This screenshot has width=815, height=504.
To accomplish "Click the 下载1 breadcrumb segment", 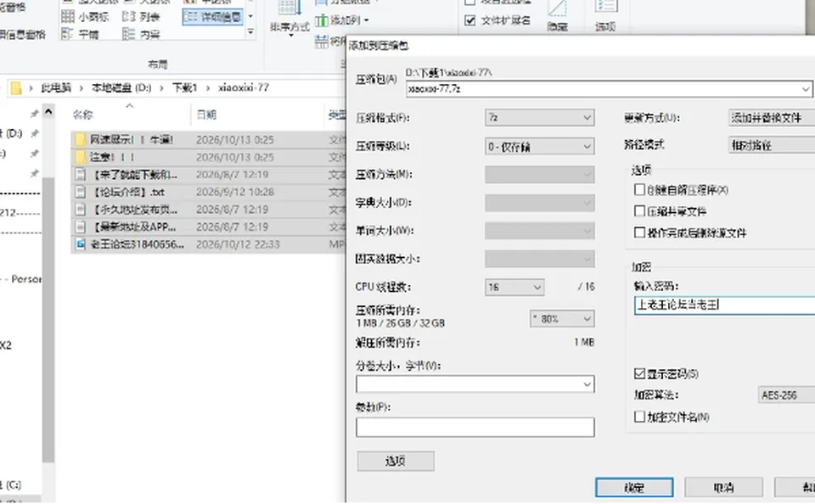I will (x=184, y=87).
